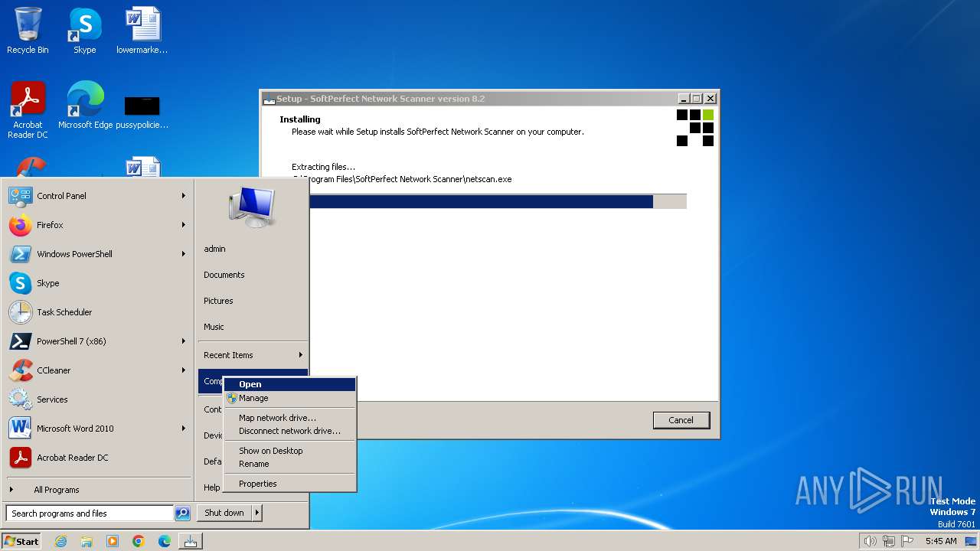Open the Action Center flag tray icon
Image resolution: width=980 pixels, height=551 pixels.
tap(907, 541)
